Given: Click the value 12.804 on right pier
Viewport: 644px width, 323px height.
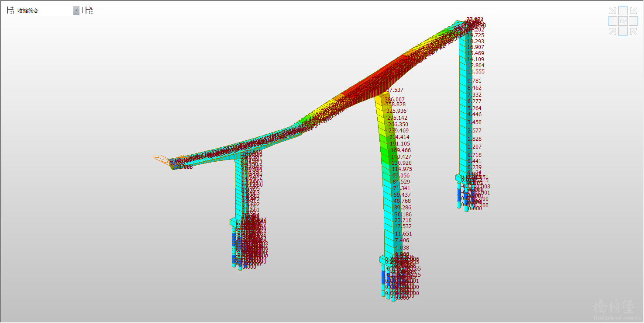Looking at the screenshot, I should pyautogui.click(x=476, y=66).
